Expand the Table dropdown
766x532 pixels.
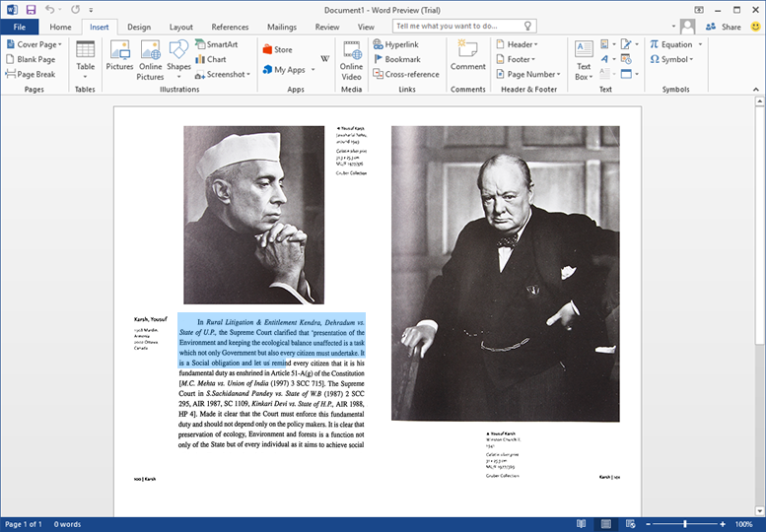(86, 59)
